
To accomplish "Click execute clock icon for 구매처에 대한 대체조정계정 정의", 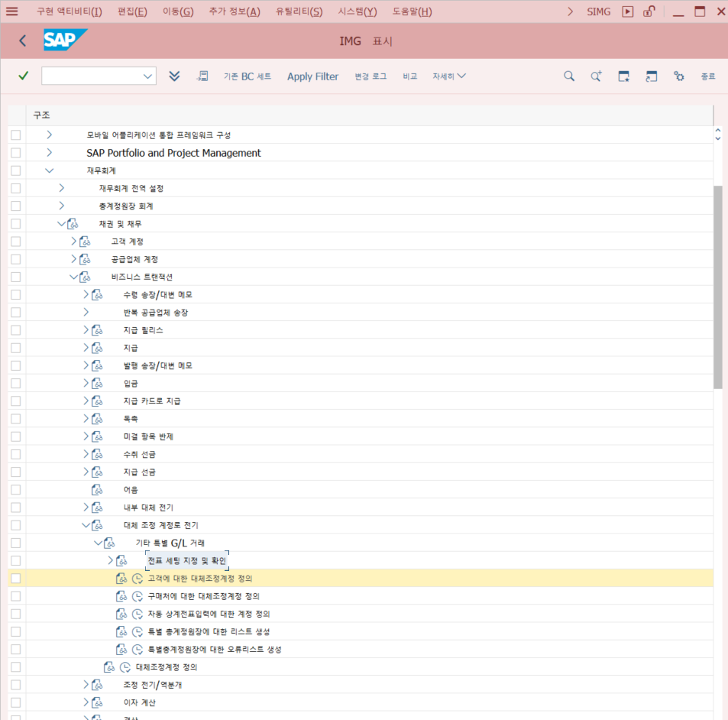I will pos(138,596).
